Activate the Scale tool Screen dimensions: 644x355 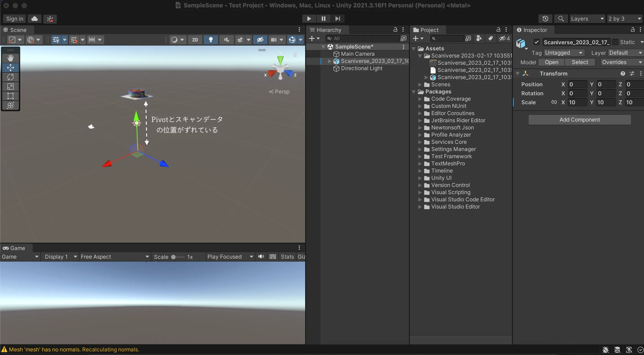(x=11, y=86)
